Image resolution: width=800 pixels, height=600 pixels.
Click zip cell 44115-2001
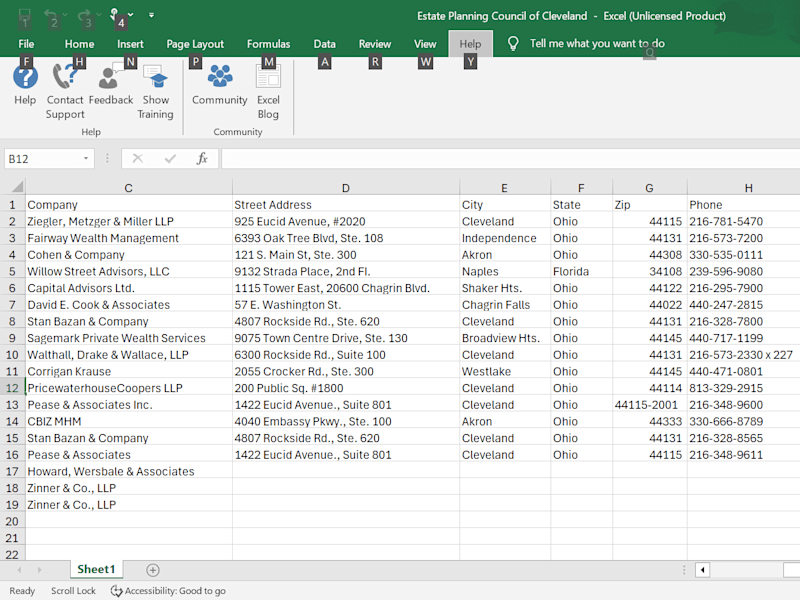click(649, 405)
